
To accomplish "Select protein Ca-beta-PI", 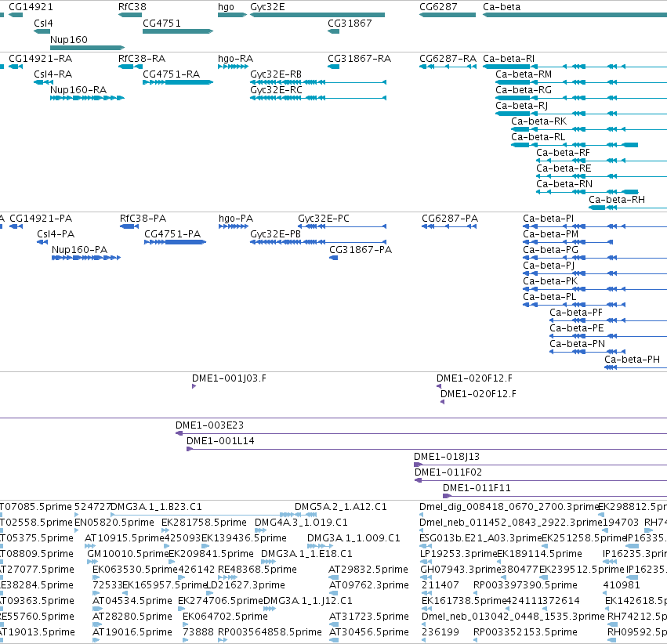I will tap(549, 219).
